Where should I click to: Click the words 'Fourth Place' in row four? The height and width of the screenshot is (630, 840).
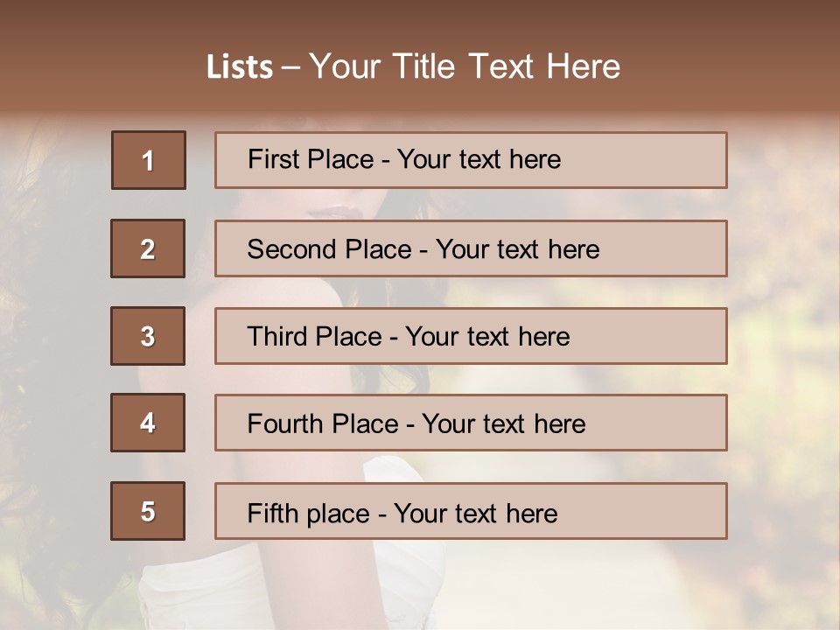pos(321,424)
